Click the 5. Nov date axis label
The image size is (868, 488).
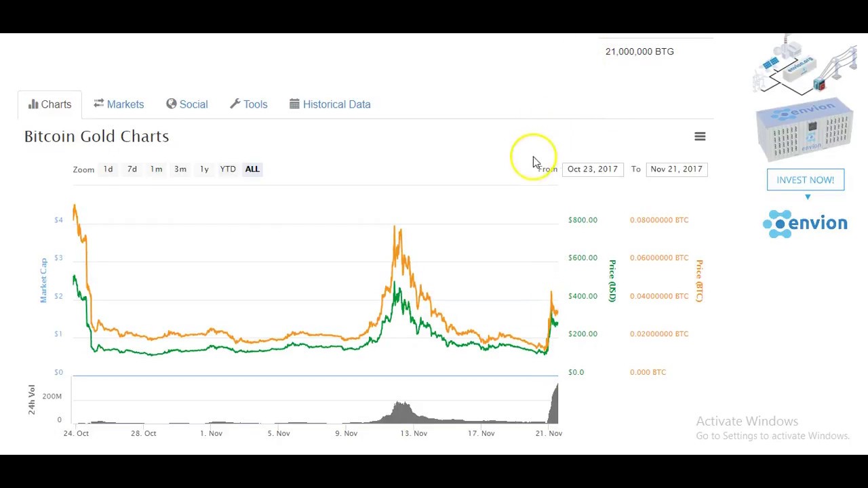tap(279, 433)
